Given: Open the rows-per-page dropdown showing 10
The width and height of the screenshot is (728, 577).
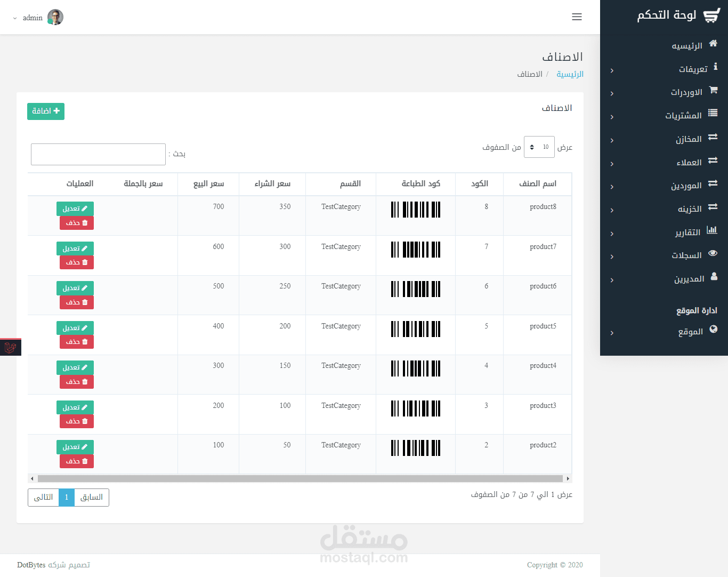Looking at the screenshot, I should 539,147.
